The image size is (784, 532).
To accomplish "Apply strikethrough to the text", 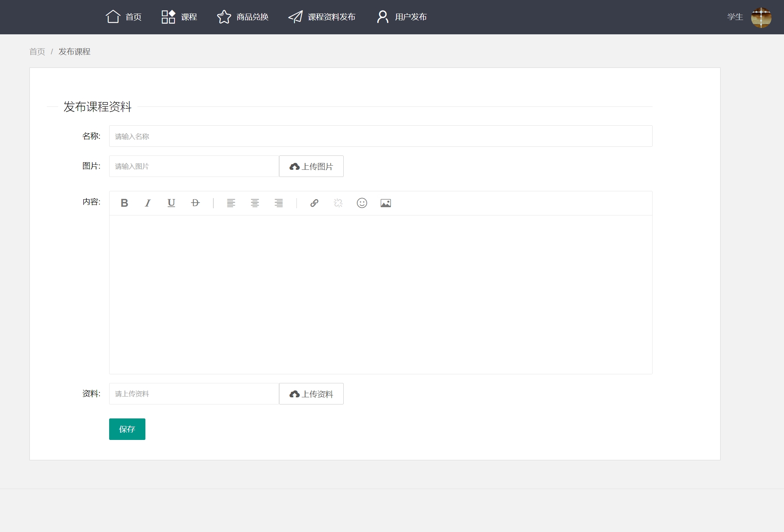I will click(195, 203).
